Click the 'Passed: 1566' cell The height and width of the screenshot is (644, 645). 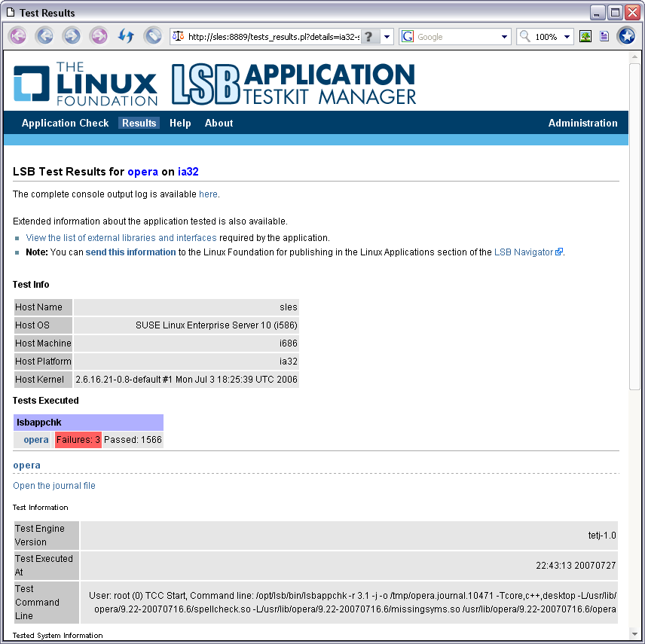click(133, 440)
